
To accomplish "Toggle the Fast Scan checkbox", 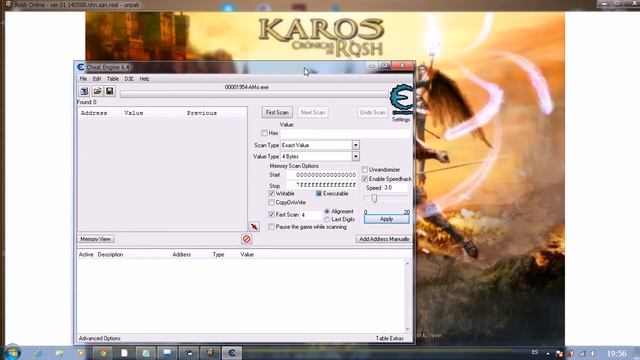I will 271,214.
